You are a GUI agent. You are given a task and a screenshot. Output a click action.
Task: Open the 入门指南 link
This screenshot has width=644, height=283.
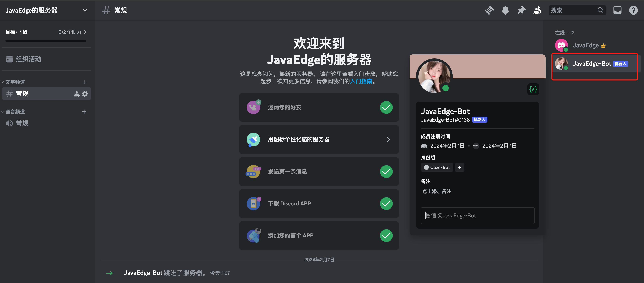pos(361,81)
